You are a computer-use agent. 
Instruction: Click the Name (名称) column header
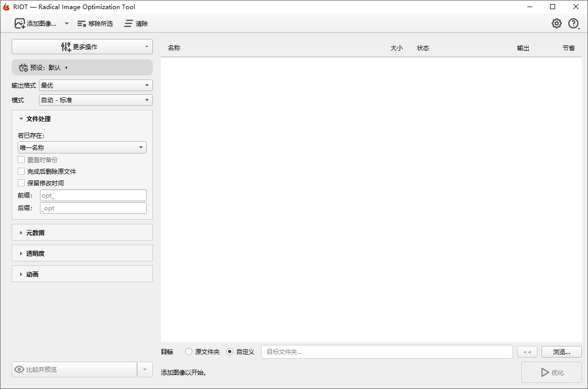tap(174, 48)
